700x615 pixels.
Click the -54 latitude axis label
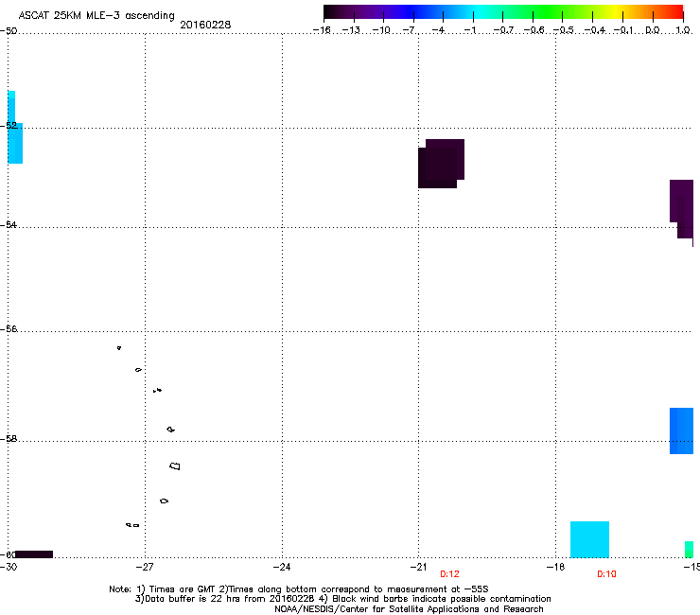(x=9, y=224)
